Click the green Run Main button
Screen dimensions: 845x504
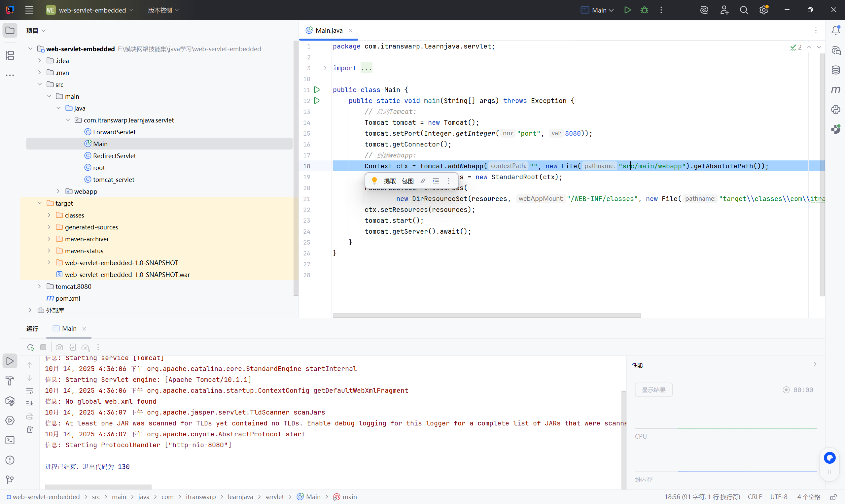627,10
